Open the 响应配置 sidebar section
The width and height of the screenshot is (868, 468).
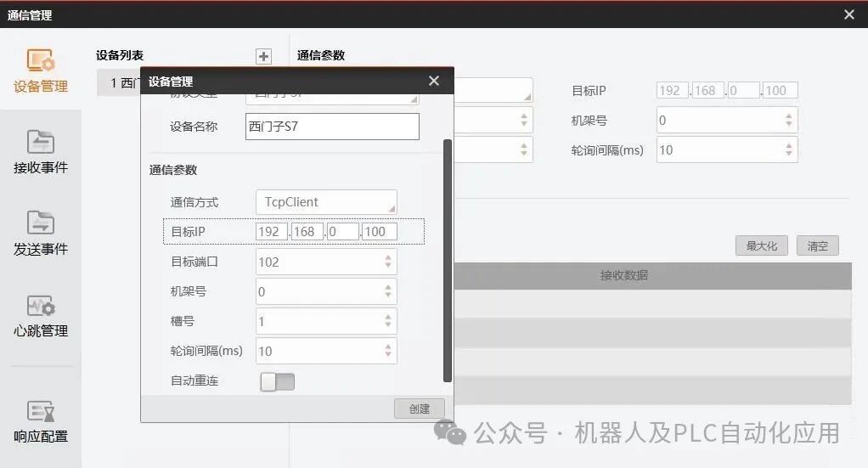(41, 422)
